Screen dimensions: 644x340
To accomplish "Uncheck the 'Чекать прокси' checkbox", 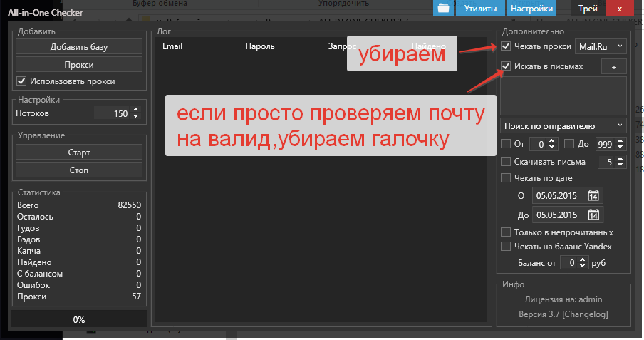I will (507, 46).
